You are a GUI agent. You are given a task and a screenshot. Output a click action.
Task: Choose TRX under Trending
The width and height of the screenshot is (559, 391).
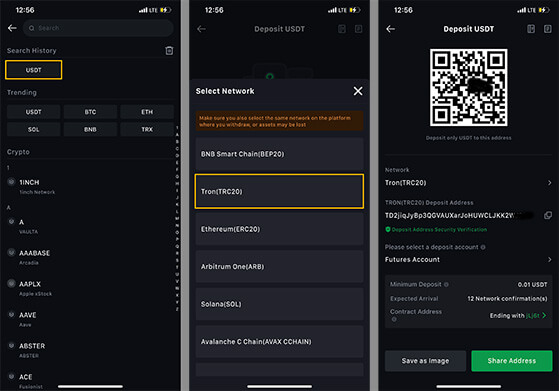tap(147, 129)
